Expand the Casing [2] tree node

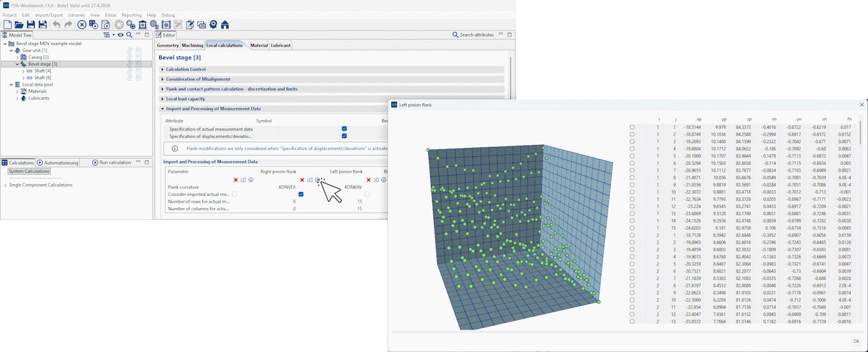click(x=17, y=57)
